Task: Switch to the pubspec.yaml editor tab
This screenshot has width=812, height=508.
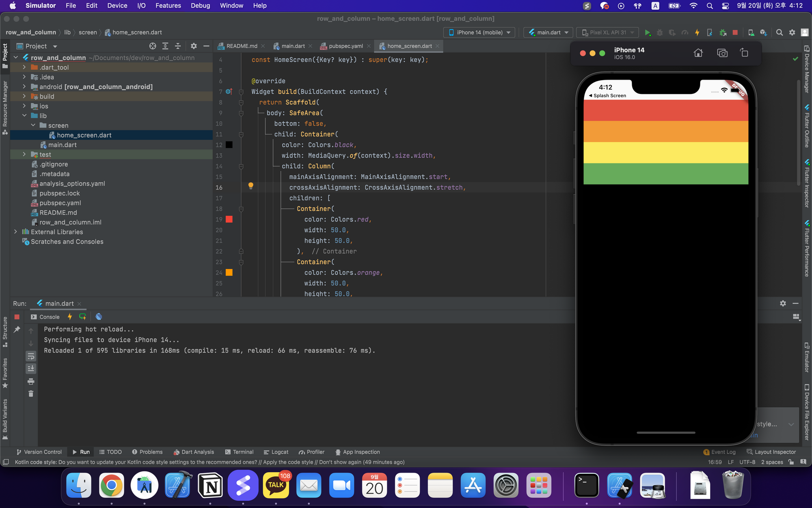Action: pos(346,46)
